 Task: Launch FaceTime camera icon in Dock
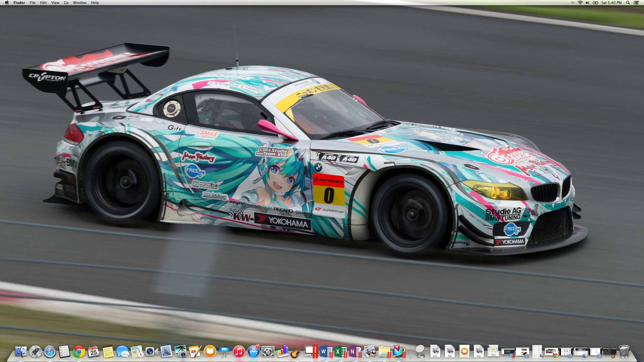pos(151,351)
